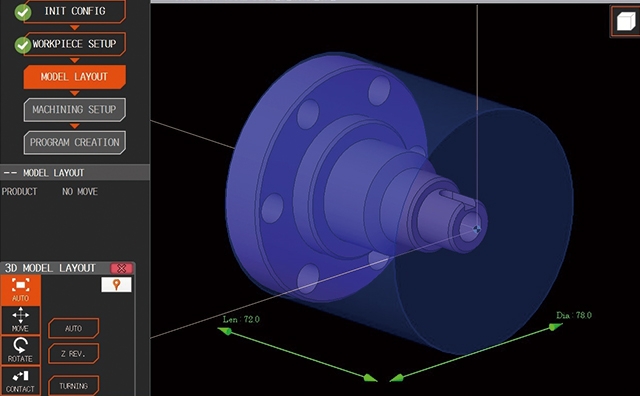Go to the WORKPIECE SETUP step
Viewport: 640px width, 396px height.
point(75,44)
